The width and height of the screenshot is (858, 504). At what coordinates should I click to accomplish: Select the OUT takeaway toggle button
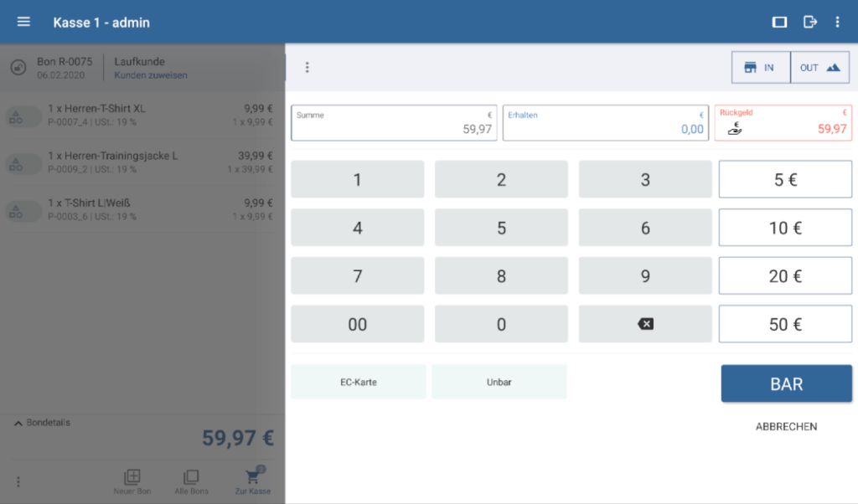pos(819,68)
